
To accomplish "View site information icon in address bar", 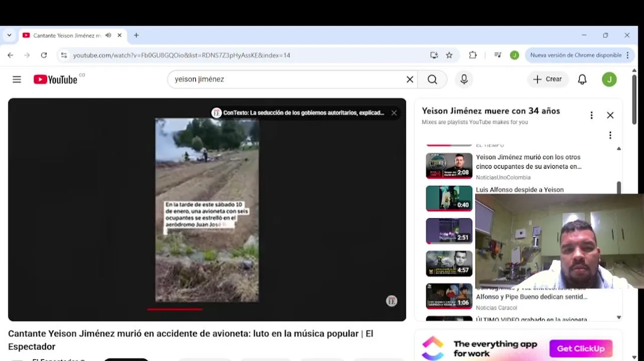I will point(64,55).
